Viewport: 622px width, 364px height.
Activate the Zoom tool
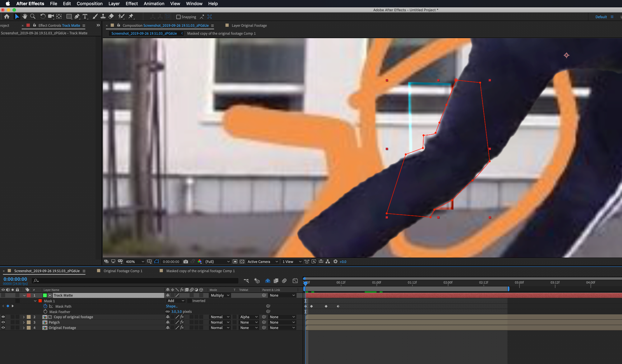tap(32, 16)
